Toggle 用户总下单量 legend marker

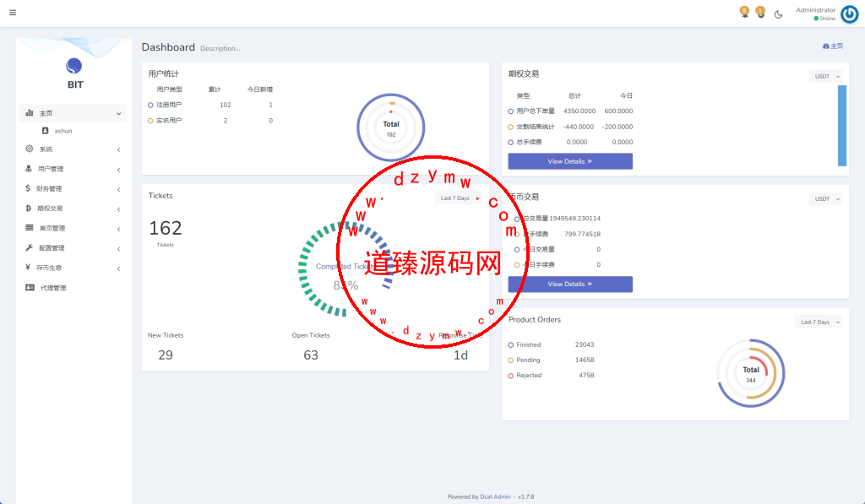pyautogui.click(x=511, y=111)
